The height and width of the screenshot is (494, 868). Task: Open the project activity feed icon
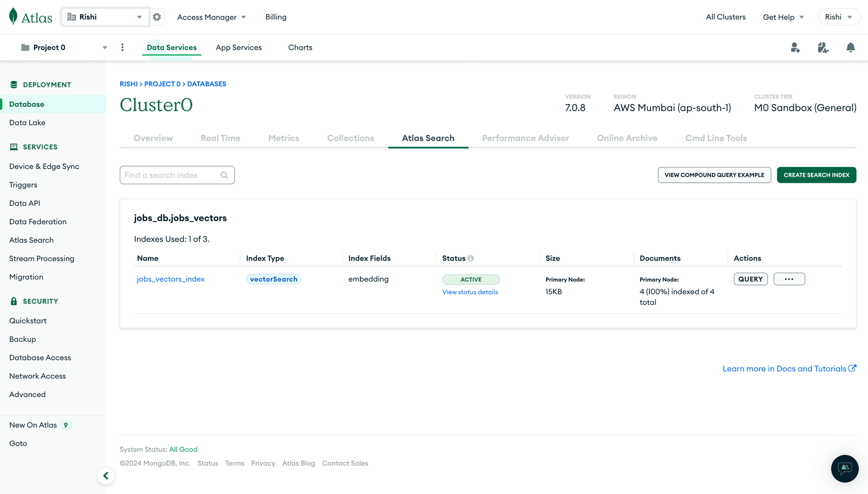[823, 47]
